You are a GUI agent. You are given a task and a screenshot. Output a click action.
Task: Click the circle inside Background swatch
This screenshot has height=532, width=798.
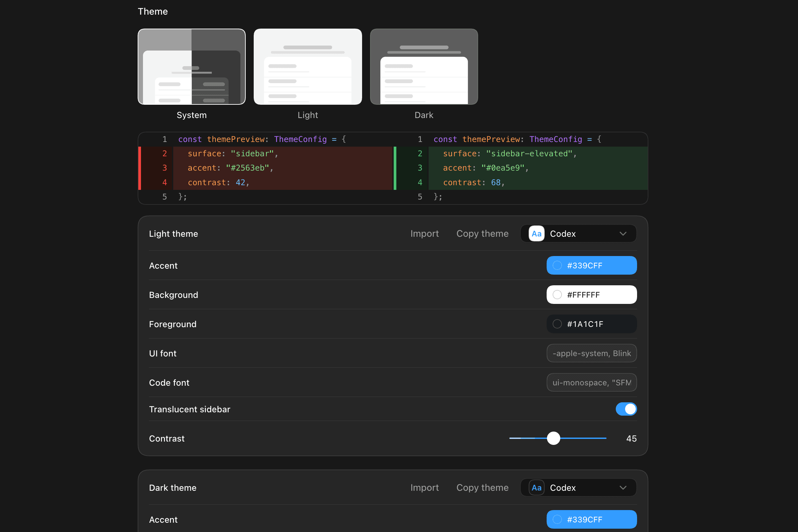(x=557, y=295)
